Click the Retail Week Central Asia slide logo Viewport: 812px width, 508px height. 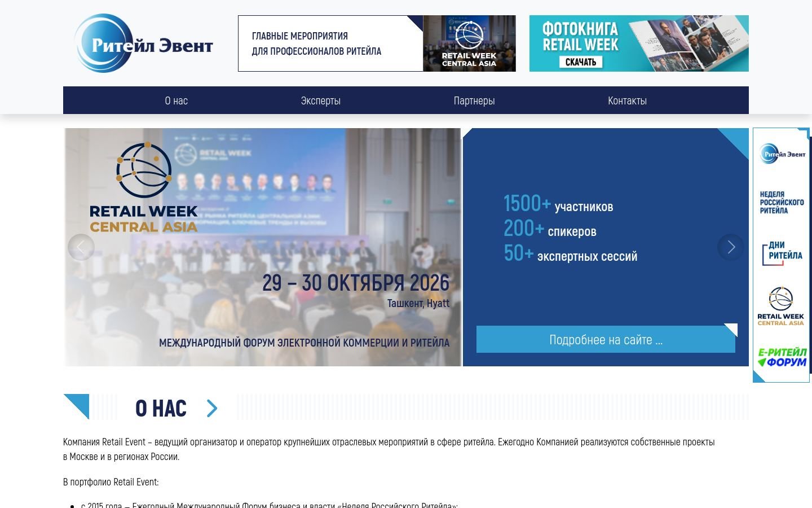pyautogui.click(x=144, y=187)
